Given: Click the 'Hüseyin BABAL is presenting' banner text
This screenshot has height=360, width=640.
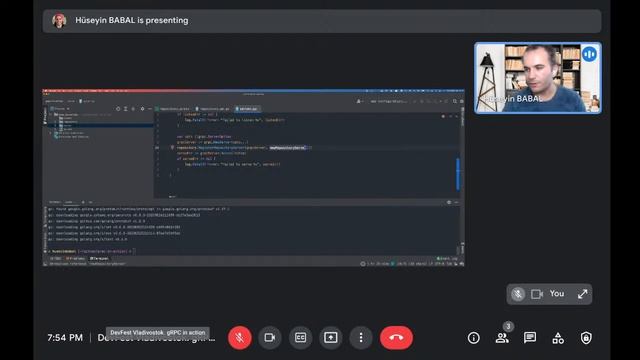Looking at the screenshot, I should point(131,20).
